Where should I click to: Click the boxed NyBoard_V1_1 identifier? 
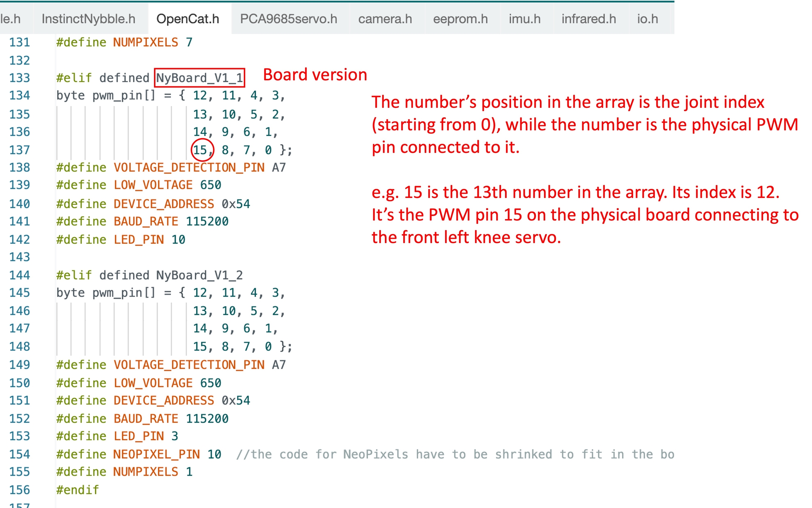click(x=199, y=78)
